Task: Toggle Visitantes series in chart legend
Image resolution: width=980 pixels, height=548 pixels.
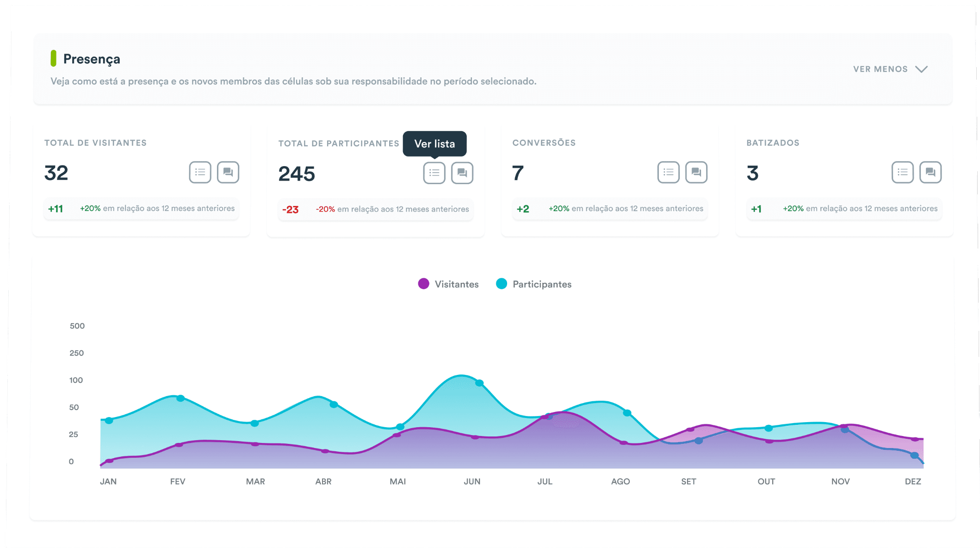Action: click(456, 284)
